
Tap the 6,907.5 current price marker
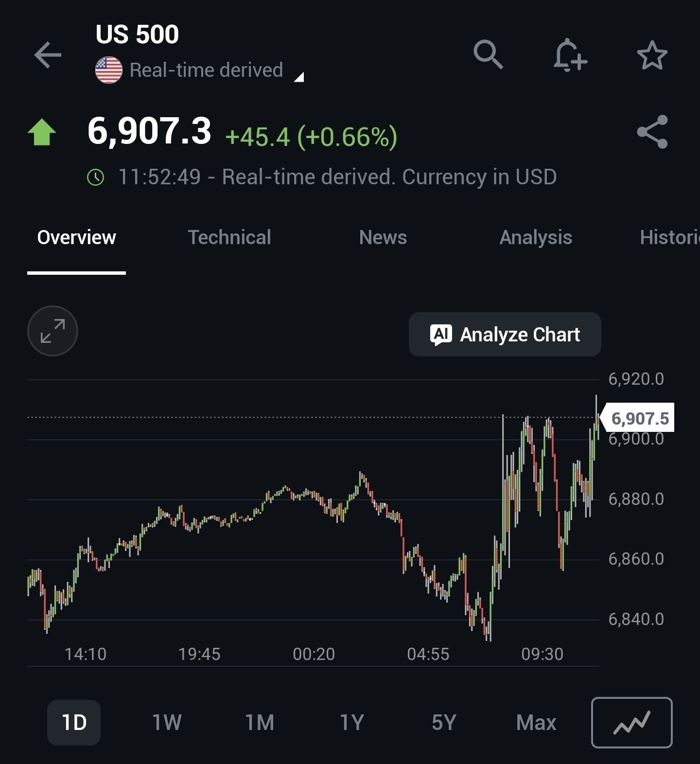(639, 418)
